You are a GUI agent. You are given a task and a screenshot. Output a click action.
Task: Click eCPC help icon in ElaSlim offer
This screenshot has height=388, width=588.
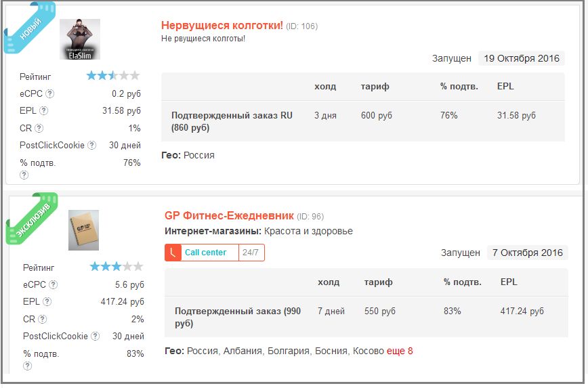coord(49,93)
